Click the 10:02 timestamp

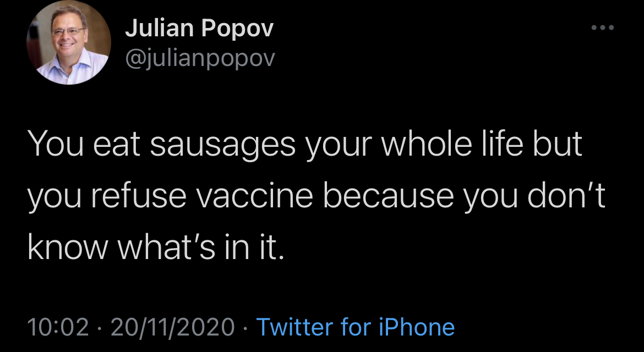pyautogui.click(x=58, y=327)
